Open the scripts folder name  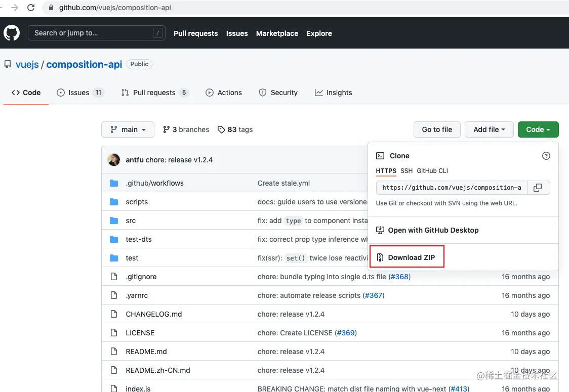pos(137,202)
